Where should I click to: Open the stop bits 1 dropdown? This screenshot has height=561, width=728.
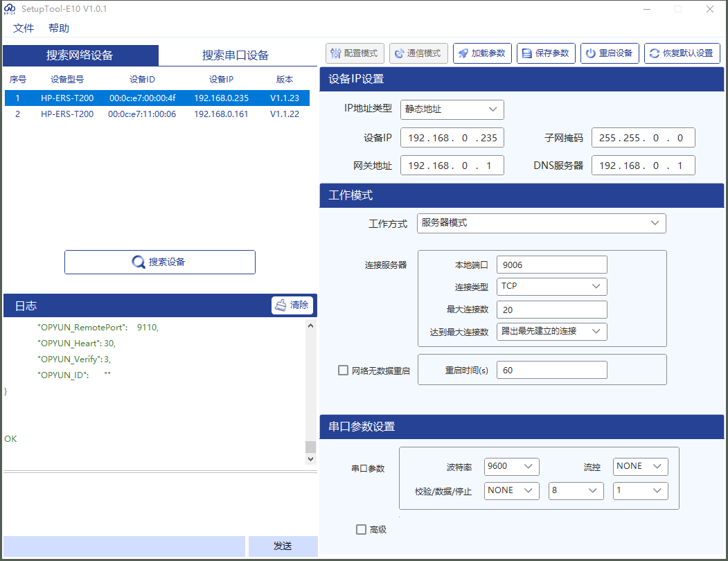pyautogui.click(x=640, y=491)
